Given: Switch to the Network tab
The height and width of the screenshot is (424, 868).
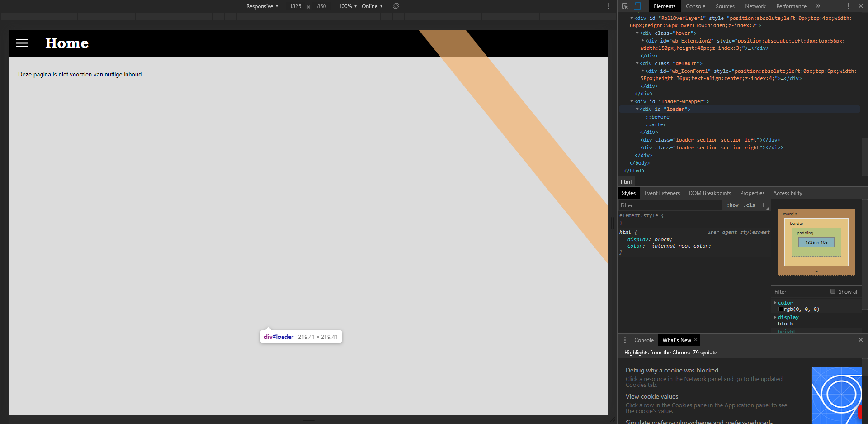Looking at the screenshot, I should [x=755, y=6].
